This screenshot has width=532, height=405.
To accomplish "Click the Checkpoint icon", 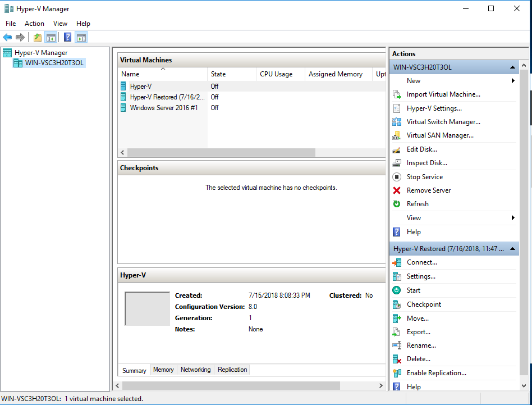I will pos(397,304).
